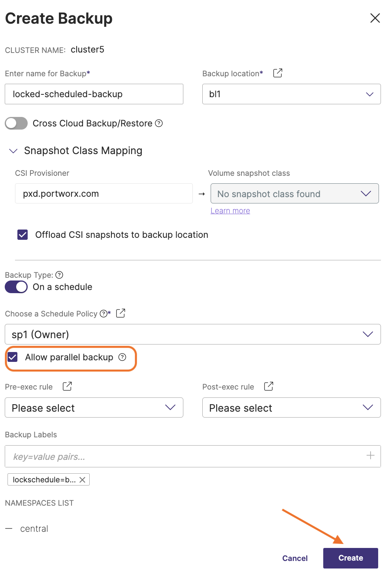392x576 pixels.
Task: Click Backup Type help icon
Action: [x=59, y=275]
